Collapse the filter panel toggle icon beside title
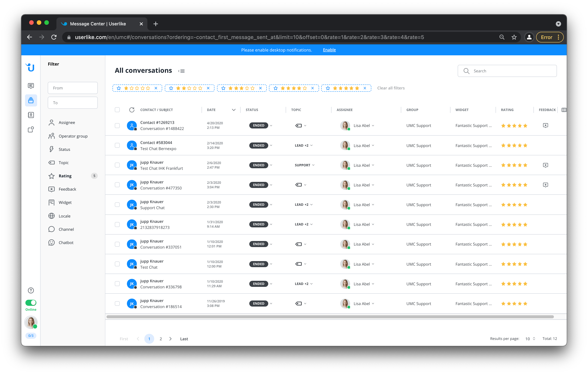The image size is (588, 374). tap(181, 71)
